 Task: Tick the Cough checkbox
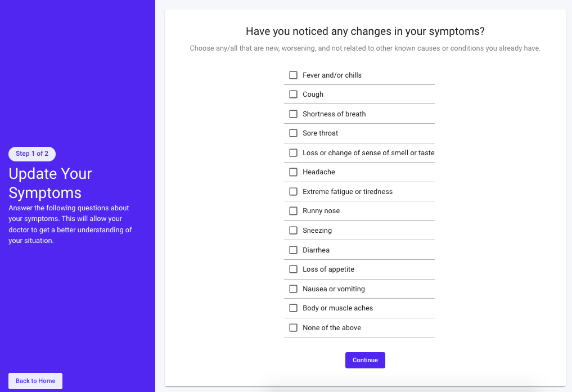point(293,94)
